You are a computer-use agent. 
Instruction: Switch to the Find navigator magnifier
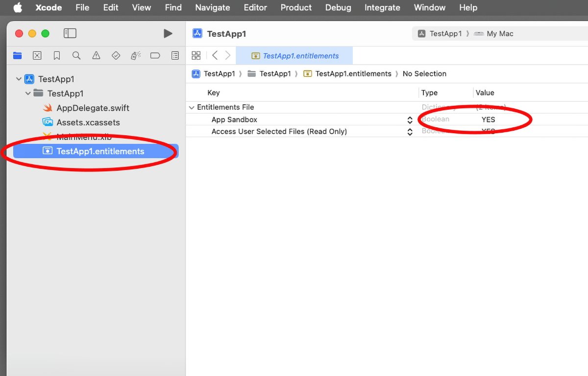click(x=76, y=55)
